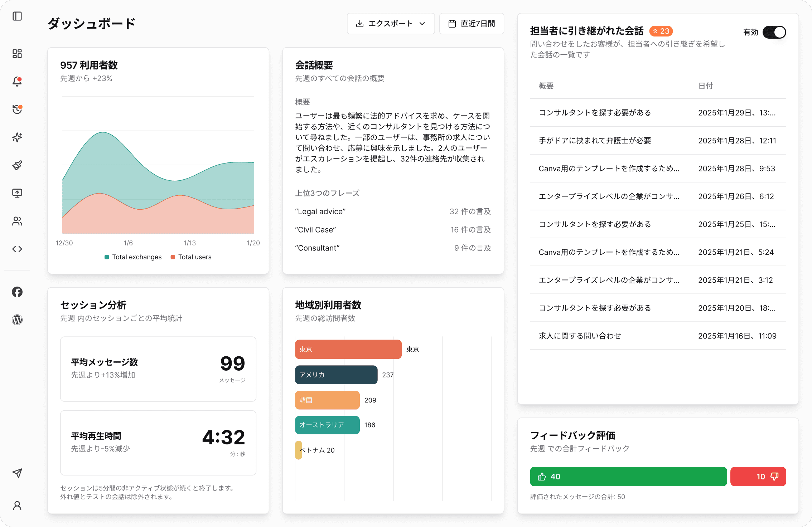Click the 概要 column header
Viewport: 812px width, 527px height.
546,86
